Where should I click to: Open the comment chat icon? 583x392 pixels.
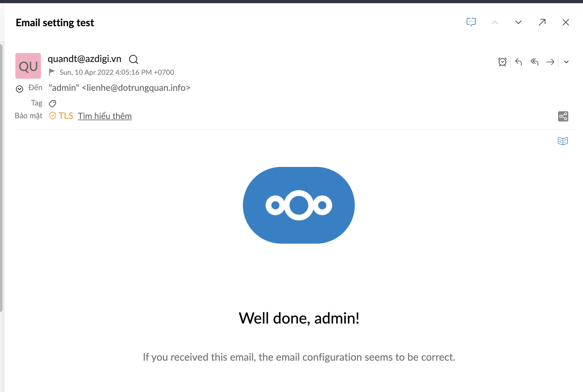click(471, 22)
